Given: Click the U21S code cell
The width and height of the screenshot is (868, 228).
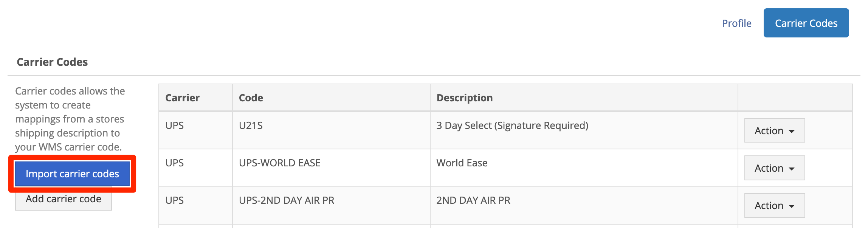Looking at the screenshot, I should coord(331,130).
